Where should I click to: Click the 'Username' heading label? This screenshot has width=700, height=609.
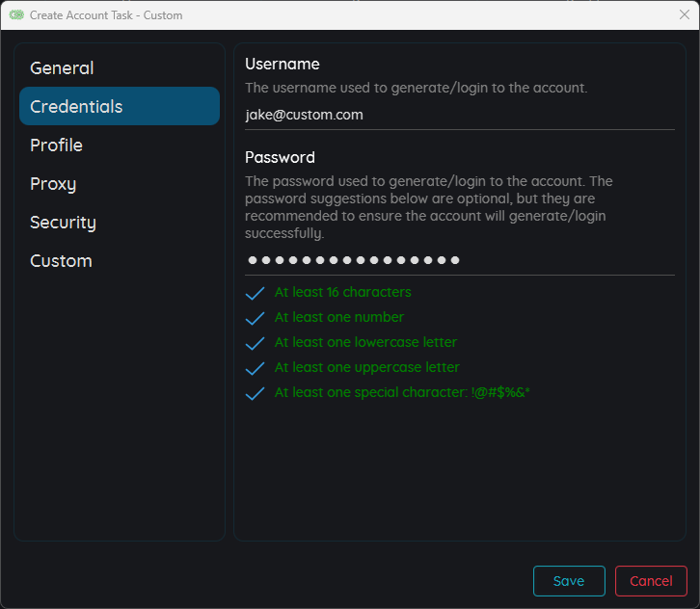pyautogui.click(x=283, y=64)
